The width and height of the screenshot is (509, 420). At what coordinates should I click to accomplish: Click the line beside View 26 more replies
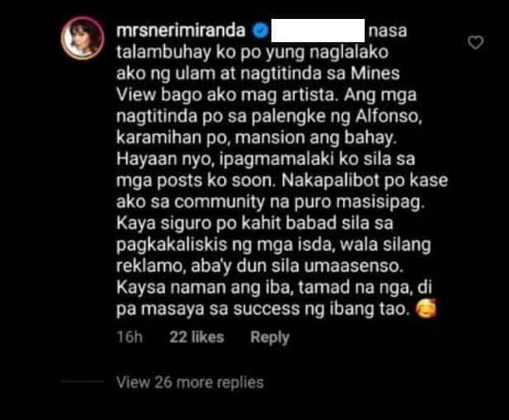[83, 381]
